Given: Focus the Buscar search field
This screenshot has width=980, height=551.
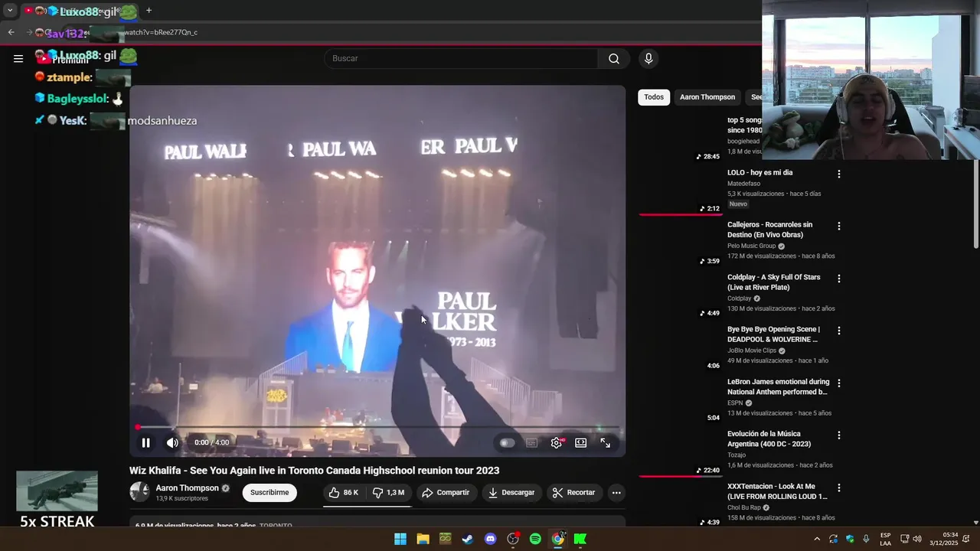Looking at the screenshot, I should tap(461, 58).
